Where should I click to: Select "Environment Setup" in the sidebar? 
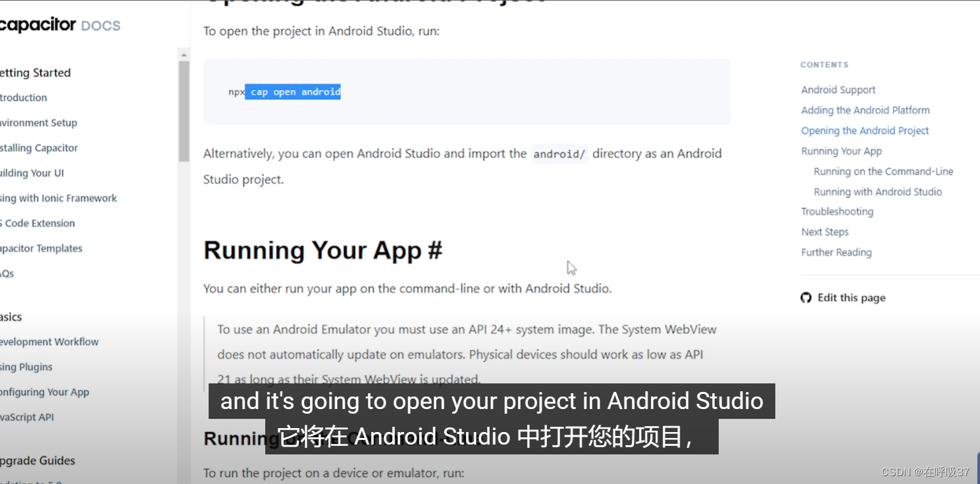(x=38, y=122)
